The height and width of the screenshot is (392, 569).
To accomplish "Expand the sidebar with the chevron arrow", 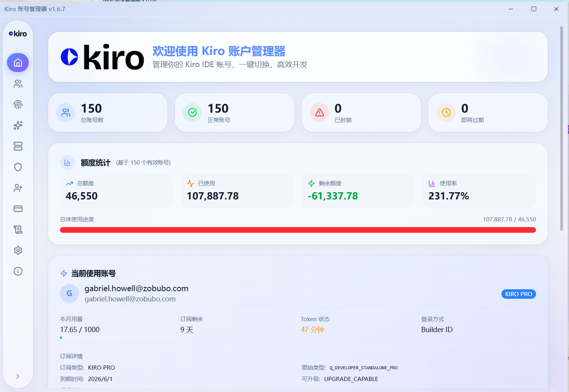I will [18, 376].
